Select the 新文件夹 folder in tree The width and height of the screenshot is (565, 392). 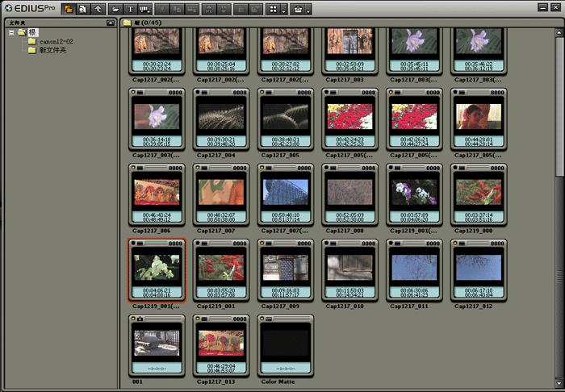pos(52,50)
